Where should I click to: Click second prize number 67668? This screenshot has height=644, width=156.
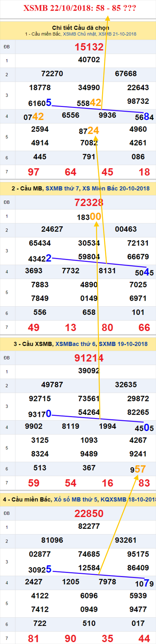click(x=126, y=74)
